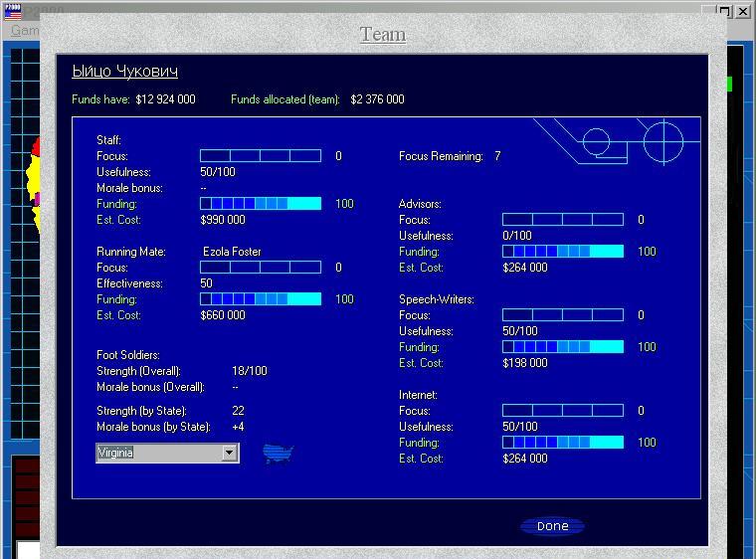This screenshot has width=756, height=559.
Task: Adjust the Internet Funding slider
Action: point(563,443)
